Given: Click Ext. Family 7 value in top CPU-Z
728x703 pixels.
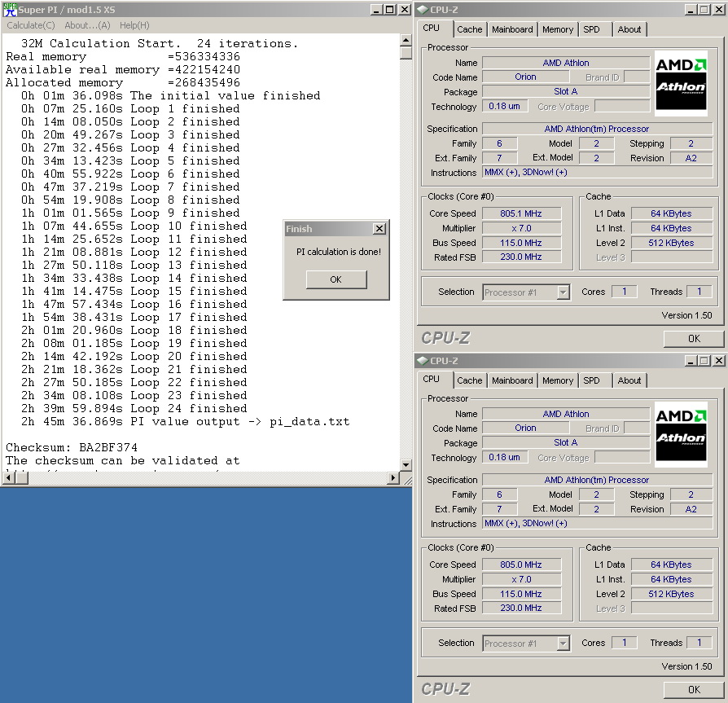Looking at the screenshot, I should (x=499, y=158).
